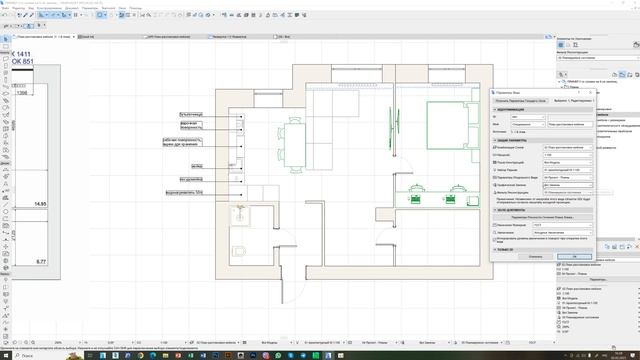Open the ID type dropdown in dialog
Screen dimensions: 640x360
pyautogui.click(x=528, y=117)
